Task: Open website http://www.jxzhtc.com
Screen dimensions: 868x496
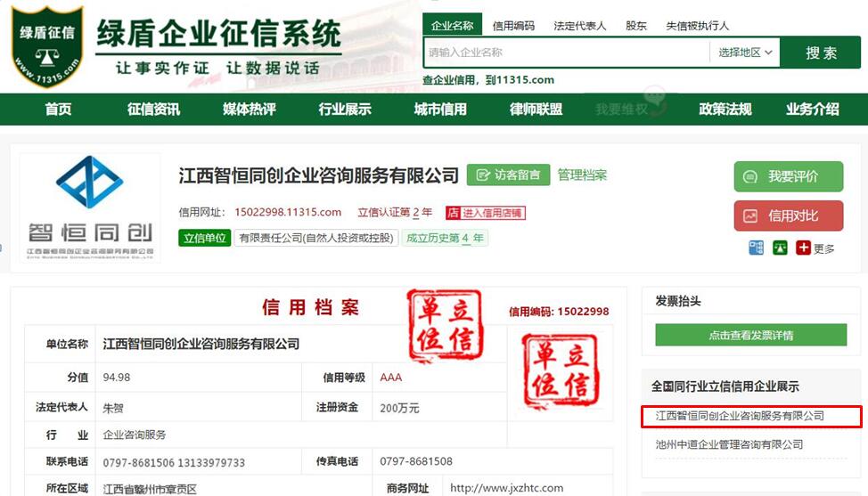Action: (x=506, y=488)
